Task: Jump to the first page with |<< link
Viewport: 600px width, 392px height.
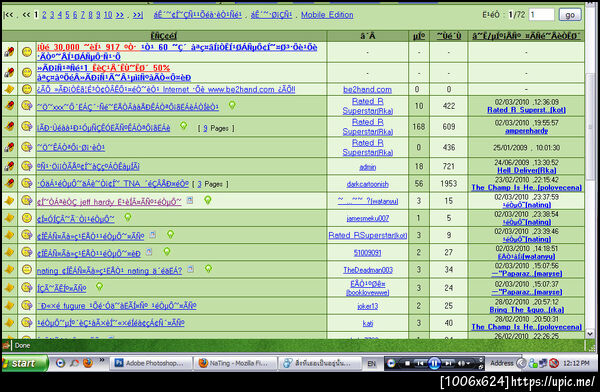Action: pos(8,15)
